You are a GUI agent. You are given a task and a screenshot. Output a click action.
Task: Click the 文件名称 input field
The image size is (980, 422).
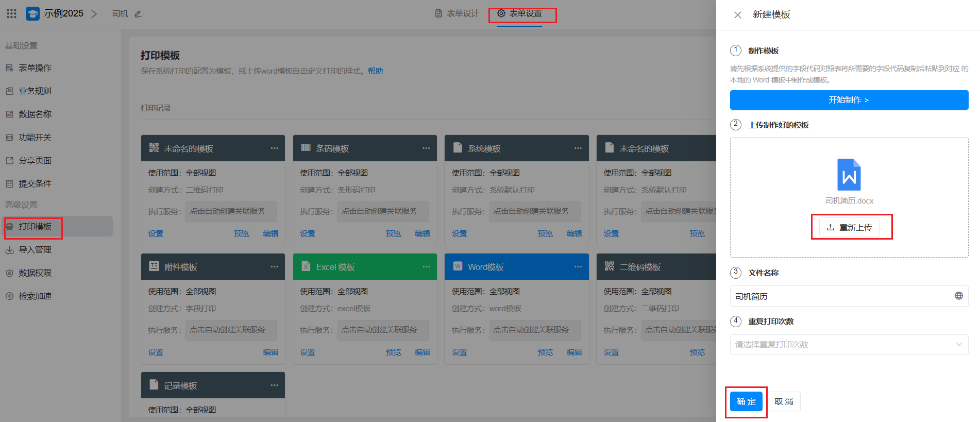[840, 296]
